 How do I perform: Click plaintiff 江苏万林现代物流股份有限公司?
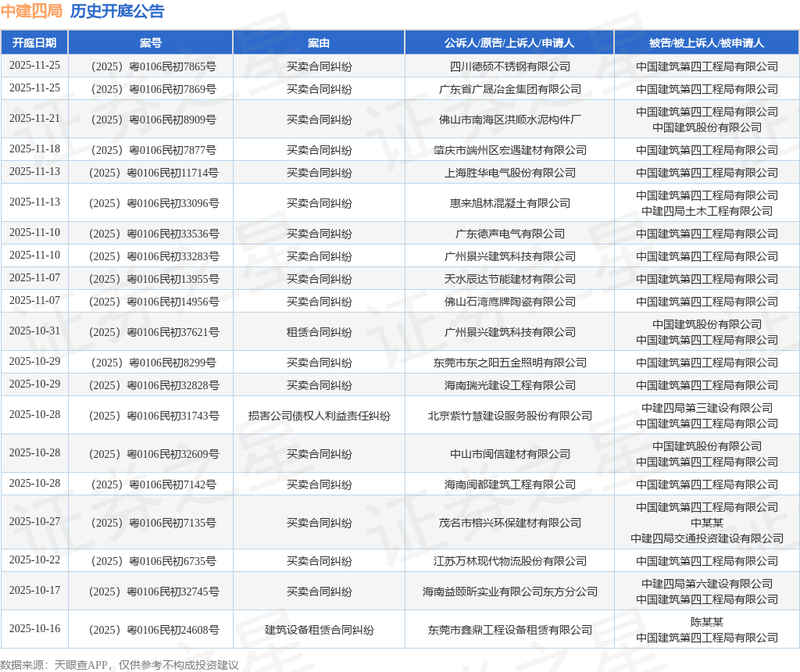click(509, 561)
